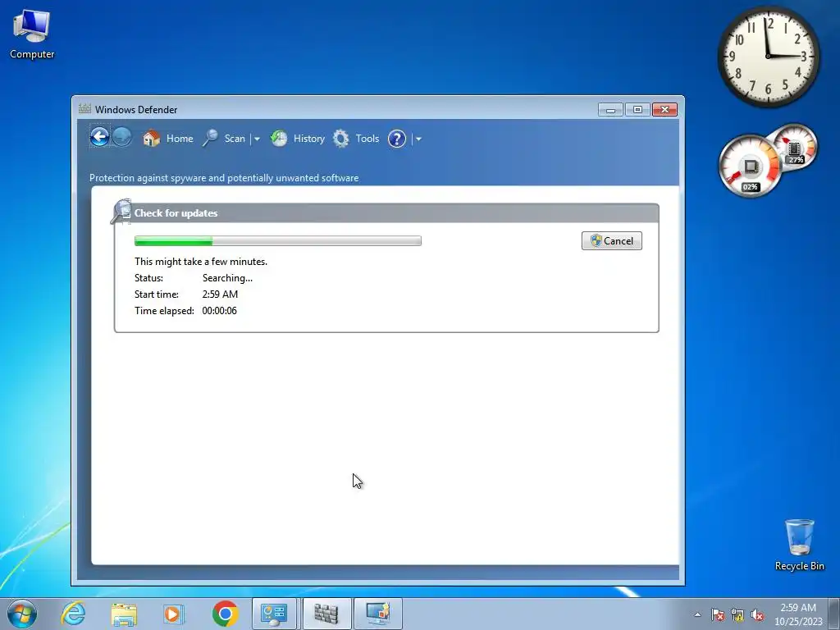Click the Windows Defender title bar icon

(x=84, y=109)
